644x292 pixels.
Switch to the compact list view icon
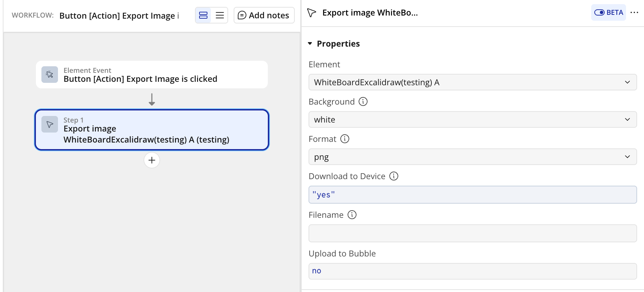pos(220,15)
